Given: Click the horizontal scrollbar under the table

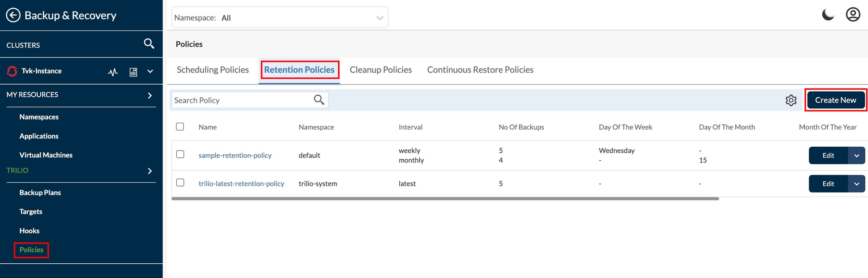Looking at the screenshot, I should coord(445,199).
